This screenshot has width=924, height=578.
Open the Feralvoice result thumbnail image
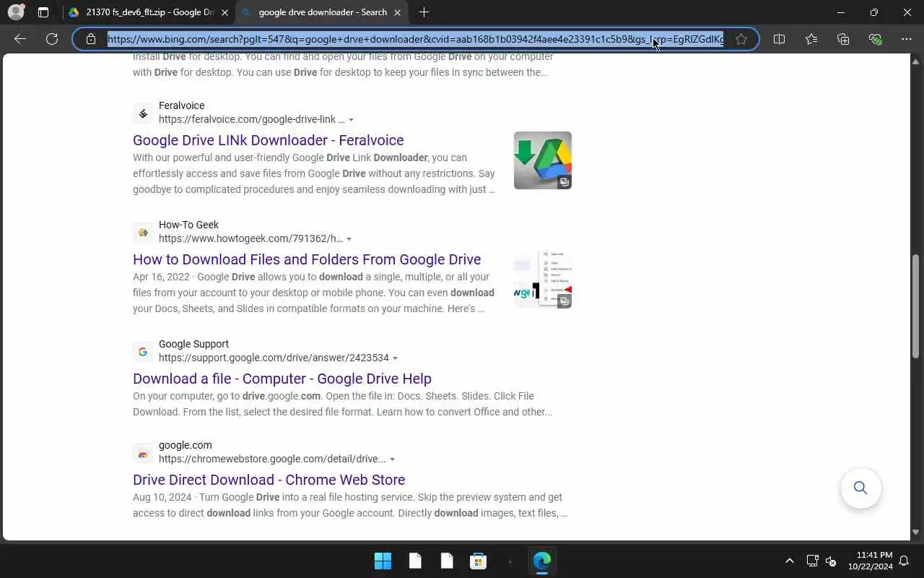543,160
